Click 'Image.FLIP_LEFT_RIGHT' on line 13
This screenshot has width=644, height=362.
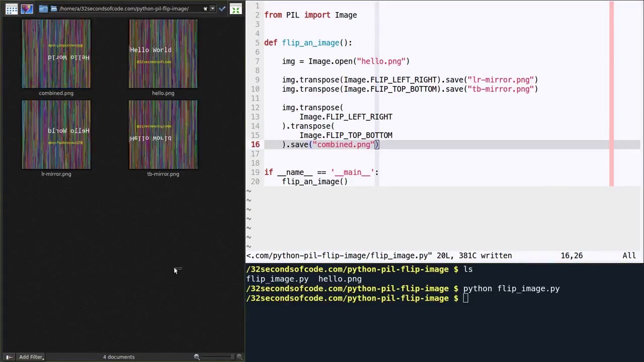click(x=346, y=117)
